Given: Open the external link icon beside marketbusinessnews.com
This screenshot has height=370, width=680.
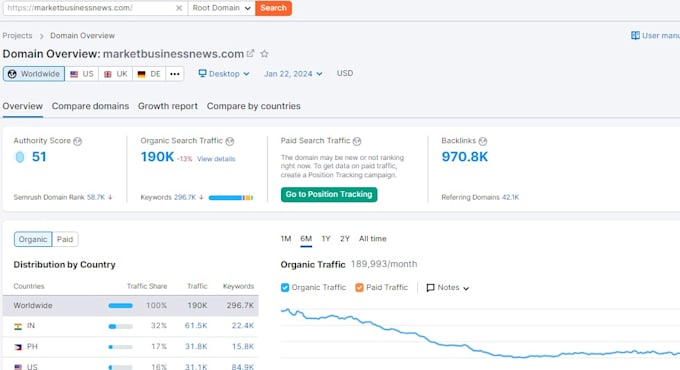Looking at the screenshot, I should [x=250, y=53].
